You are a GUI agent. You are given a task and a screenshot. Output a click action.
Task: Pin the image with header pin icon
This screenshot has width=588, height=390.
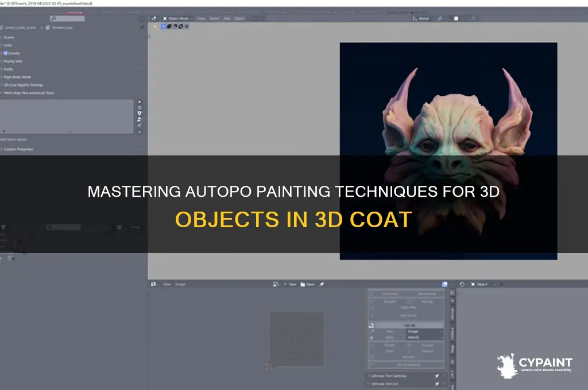point(322,284)
